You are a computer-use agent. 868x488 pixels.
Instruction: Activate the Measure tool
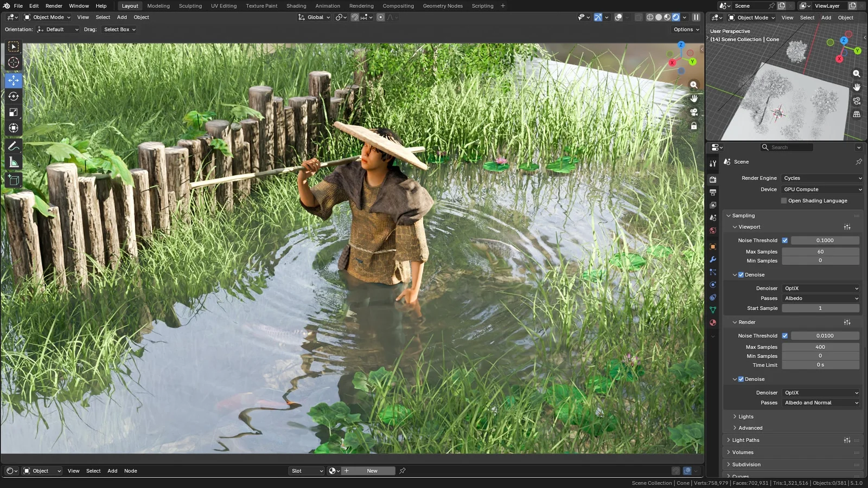[x=13, y=162]
